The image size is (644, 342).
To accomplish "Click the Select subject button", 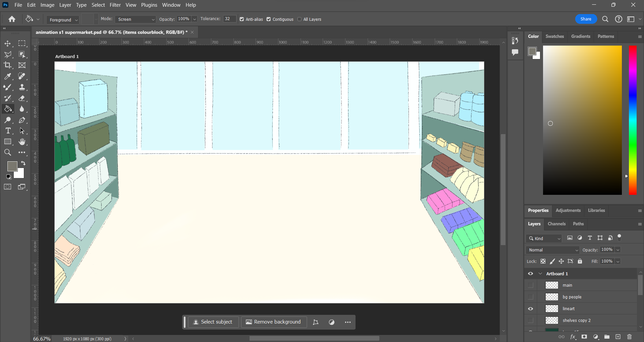I will point(213,322).
